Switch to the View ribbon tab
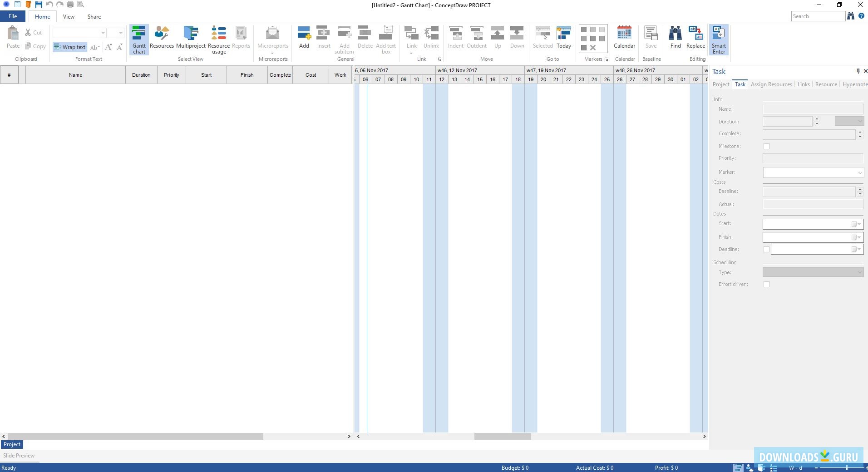The image size is (868, 472). [x=69, y=17]
